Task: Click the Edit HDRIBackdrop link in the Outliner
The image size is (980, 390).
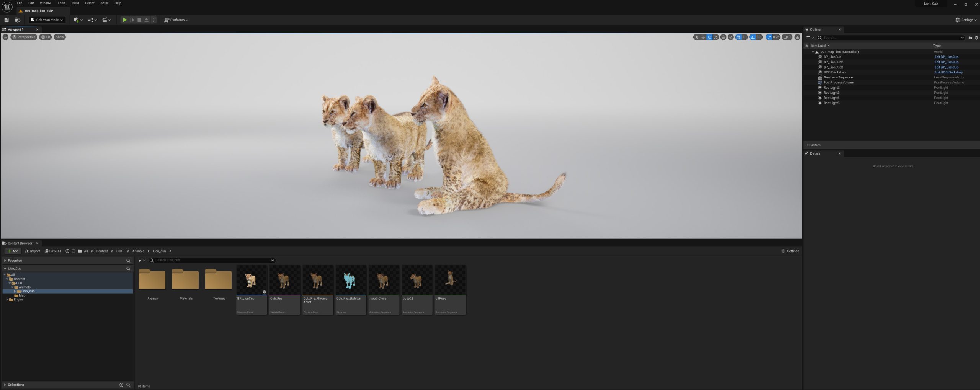Action: [x=948, y=72]
